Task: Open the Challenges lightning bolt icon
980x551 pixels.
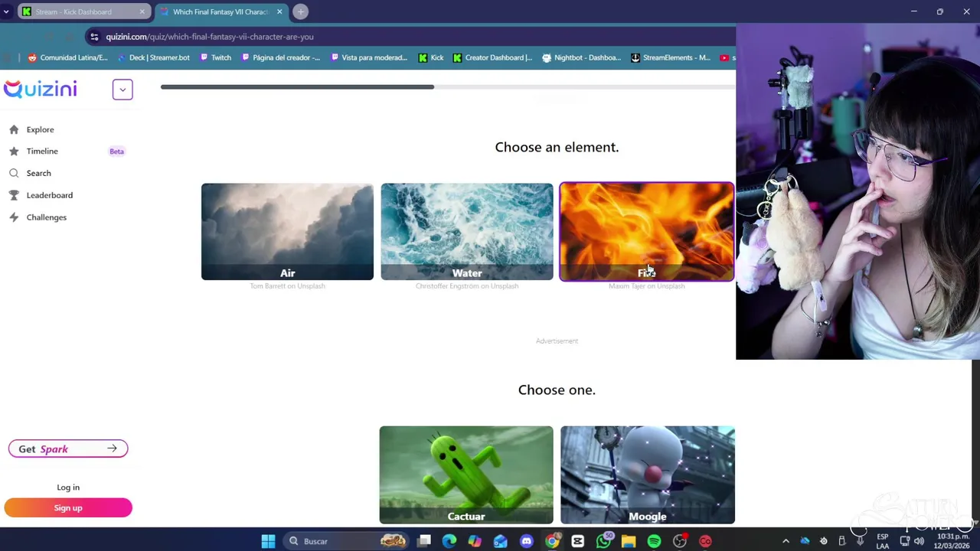Action: coord(14,217)
